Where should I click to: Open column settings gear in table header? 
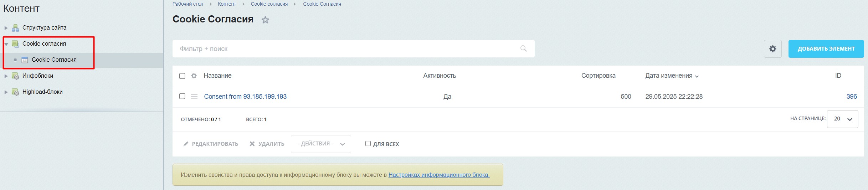click(194, 76)
